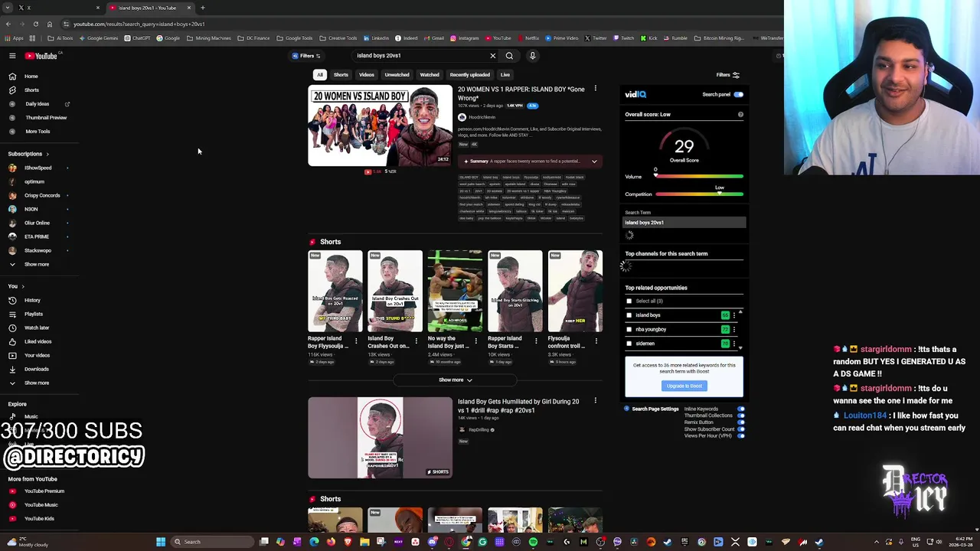Select the Shorts filter chip

[x=341, y=75]
